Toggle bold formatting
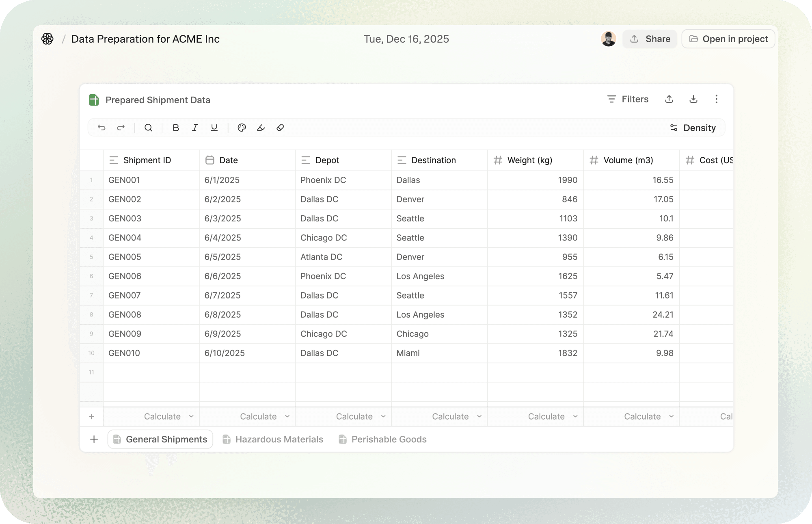Image resolution: width=812 pixels, height=524 pixels. tap(176, 128)
